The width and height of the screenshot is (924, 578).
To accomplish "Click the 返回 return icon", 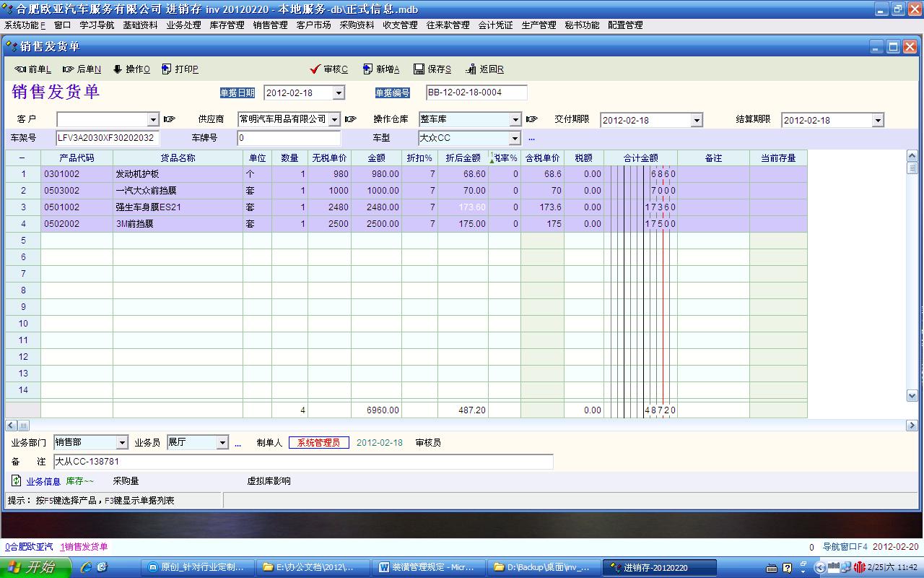I will pyautogui.click(x=471, y=69).
